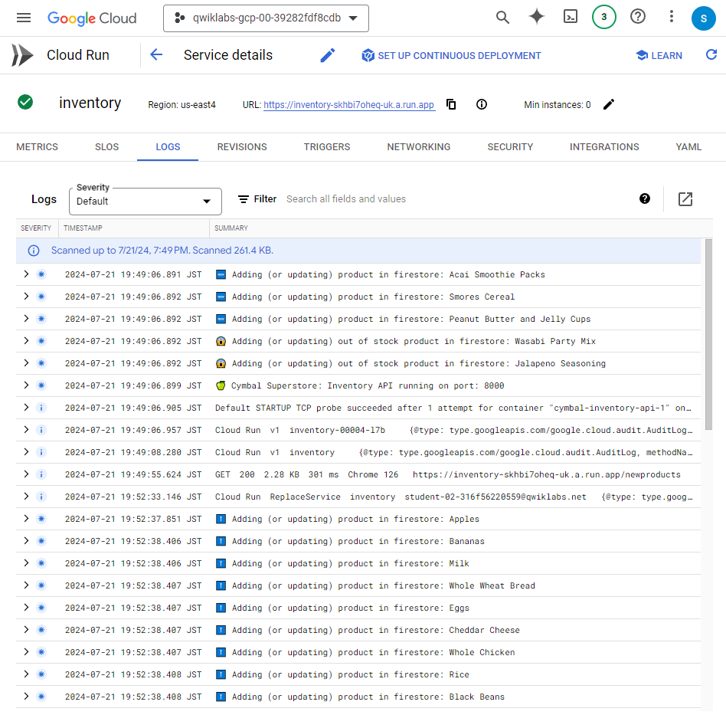Viewport: 726px width, 728px height.
Task: Activate Cloud Shell terminal icon
Action: point(570,17)
